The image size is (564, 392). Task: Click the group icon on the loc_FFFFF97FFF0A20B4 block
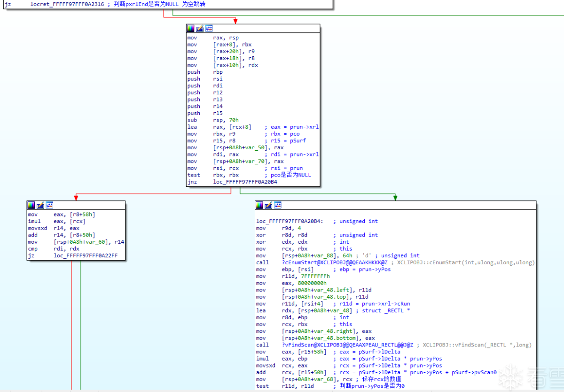click(x=278, y=205)
